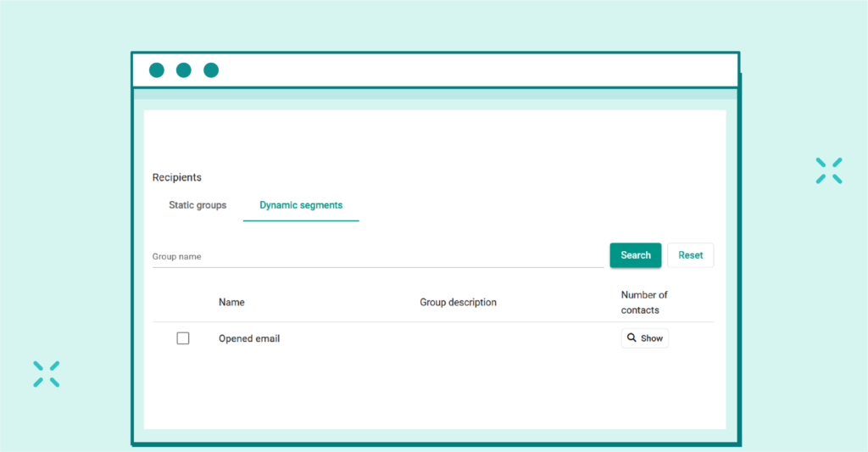Screen dimensions: 868x452
Task: Click the middle teal dot in title bar
Action: tap(184, 70)
